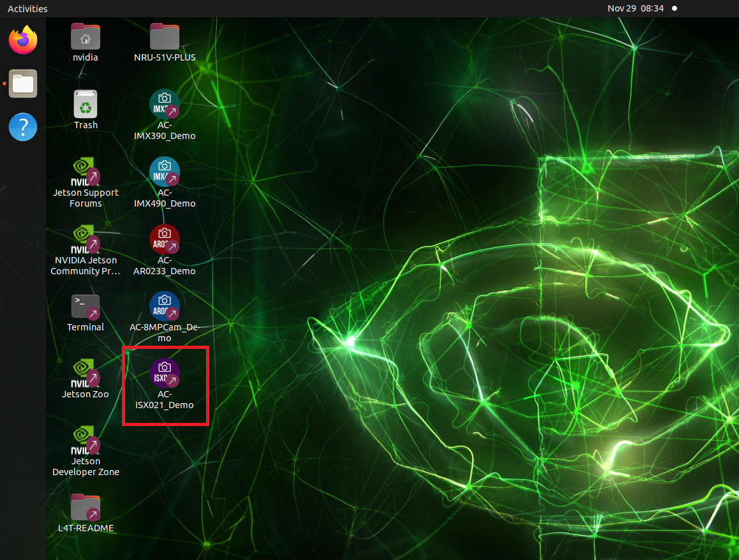Click the Trash desktop icon
Image resolution: width=739 pixels, height=560 pixels.
[86, 105]
